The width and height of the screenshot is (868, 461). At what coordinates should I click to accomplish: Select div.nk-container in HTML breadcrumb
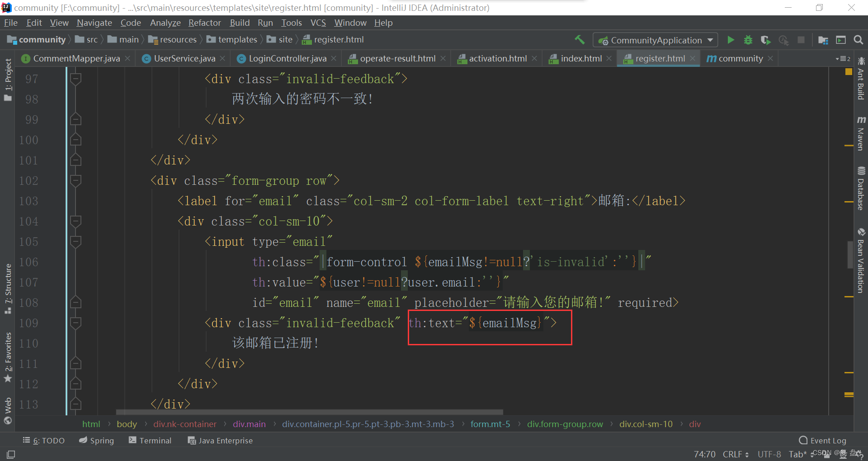[x=185, y=424]
